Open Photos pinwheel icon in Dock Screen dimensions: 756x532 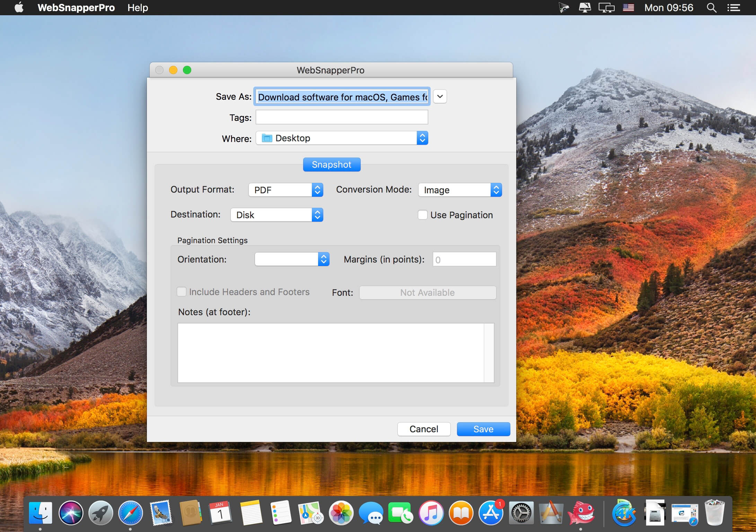click(x=341, y=513)
